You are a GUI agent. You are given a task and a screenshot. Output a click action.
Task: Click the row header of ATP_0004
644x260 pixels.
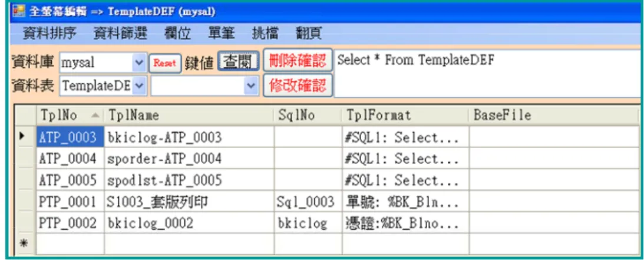pyautogui.click(x=25, y=158)
